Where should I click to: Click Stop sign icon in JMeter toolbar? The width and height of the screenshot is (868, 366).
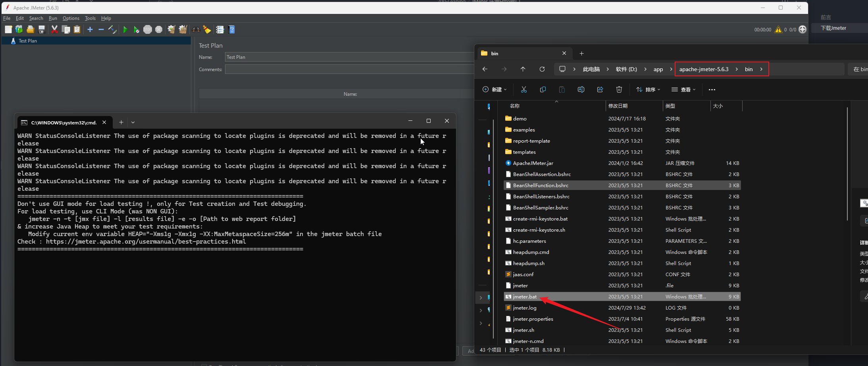pyautogui.click(x=148, y=29)
